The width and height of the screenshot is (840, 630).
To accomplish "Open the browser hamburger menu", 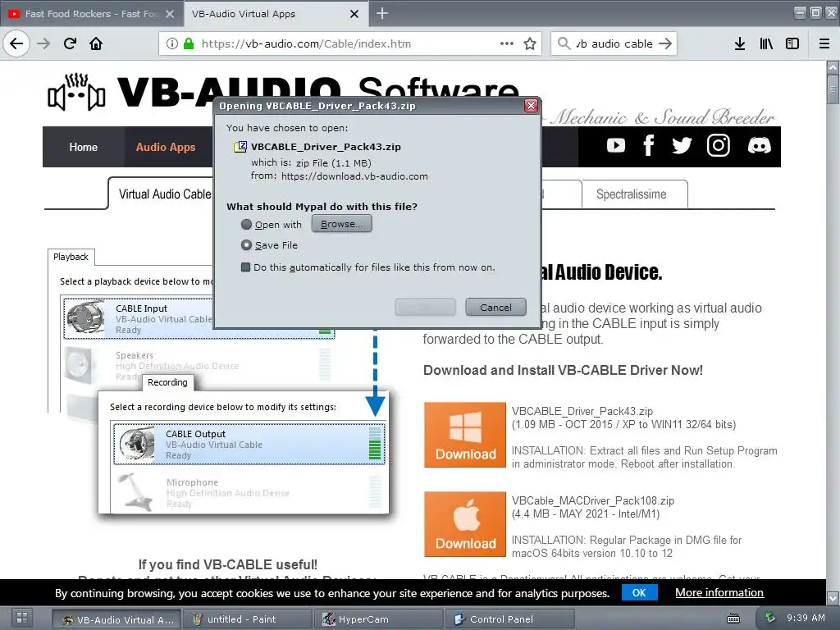I will (x=824, y=43).
